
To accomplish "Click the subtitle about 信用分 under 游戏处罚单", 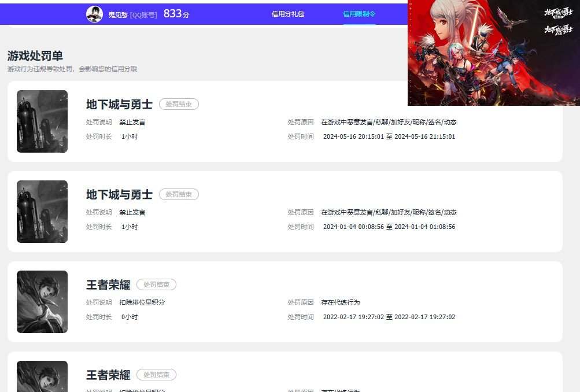I will click(x=72, y=69).
